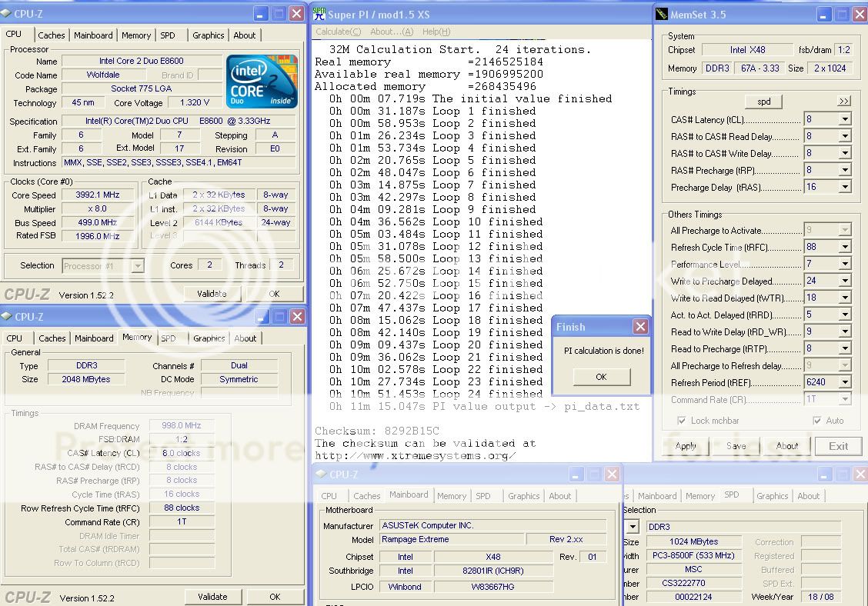The height and width of the screenshot is (606, 868).
Task: Switch to Memory tab in top CPU-Z
Action: click(x=136, y=35)
